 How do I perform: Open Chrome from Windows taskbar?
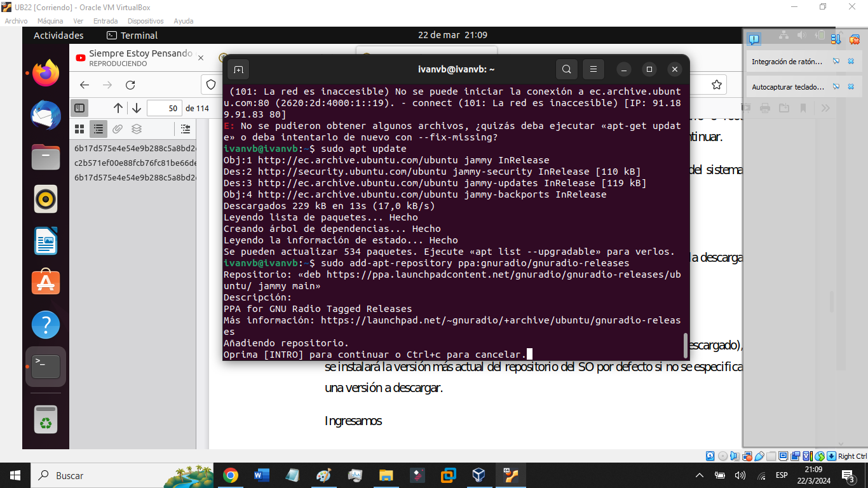coord(231,475)
